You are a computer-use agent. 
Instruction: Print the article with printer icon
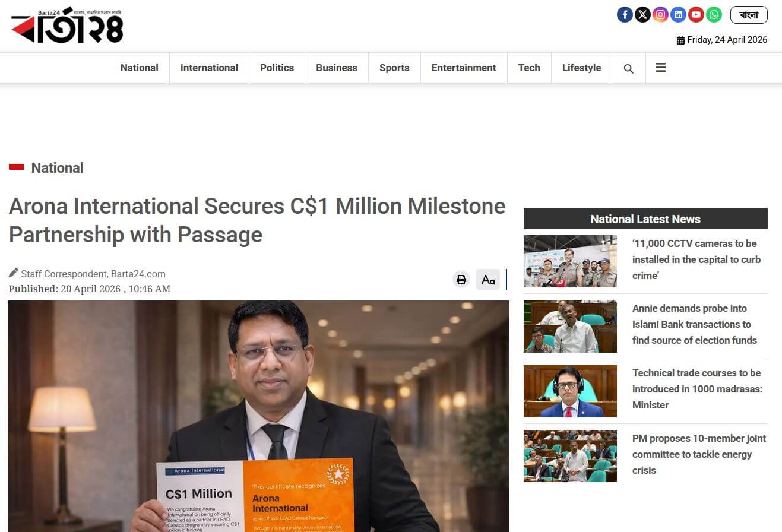coord(461,280)
